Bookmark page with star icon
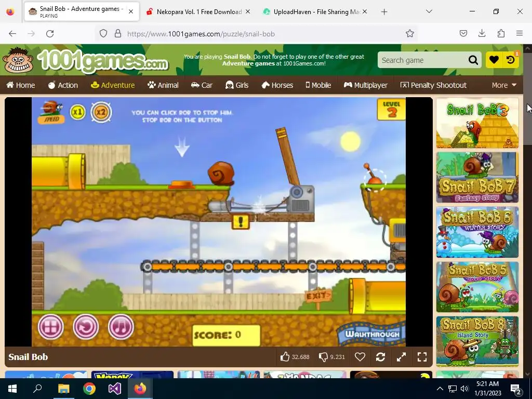This screenshot has height=399, width=532. 409,33
